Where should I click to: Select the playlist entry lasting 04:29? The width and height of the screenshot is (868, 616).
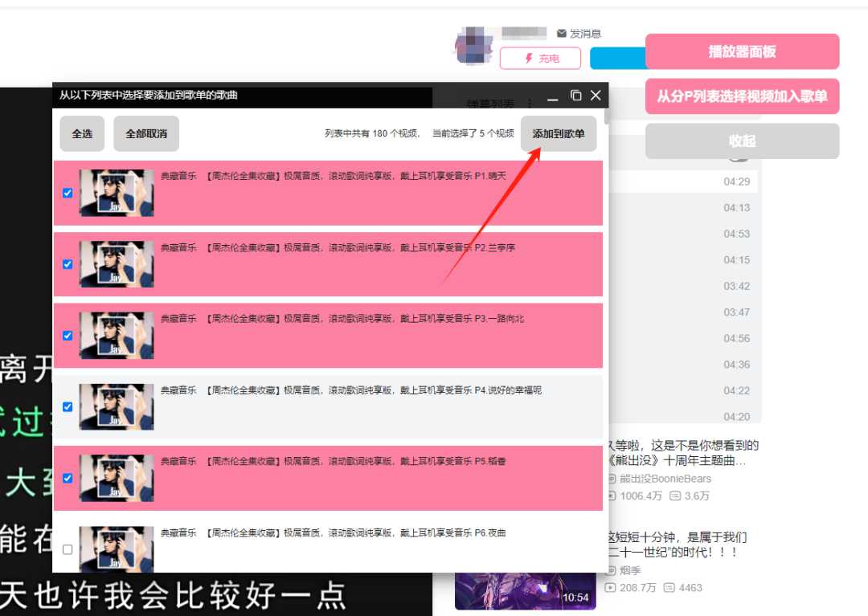[x=684, y=182]
